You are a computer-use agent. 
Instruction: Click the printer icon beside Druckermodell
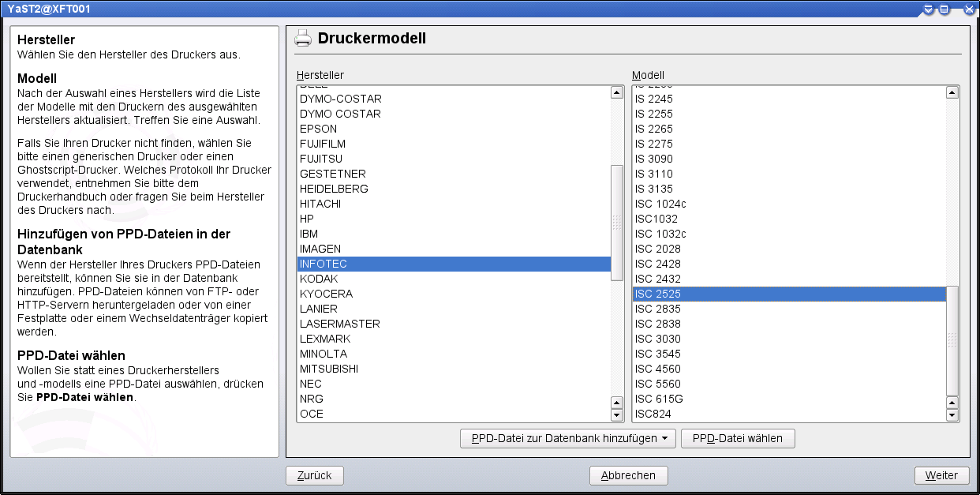(x=302, y=38)
